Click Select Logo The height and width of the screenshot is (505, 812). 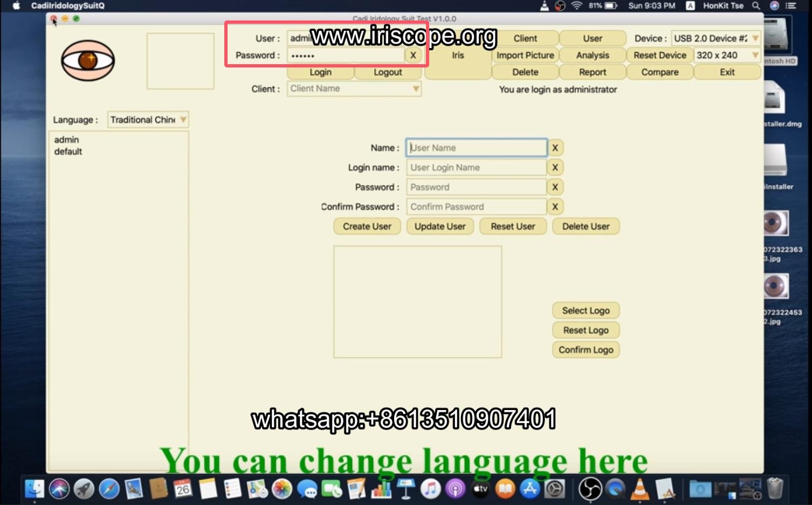[586, 310]
